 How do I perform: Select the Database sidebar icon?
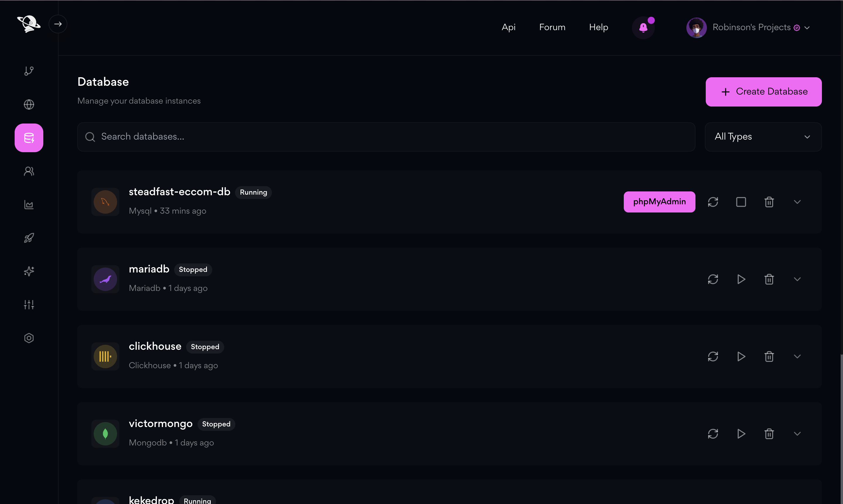point(29,138)
